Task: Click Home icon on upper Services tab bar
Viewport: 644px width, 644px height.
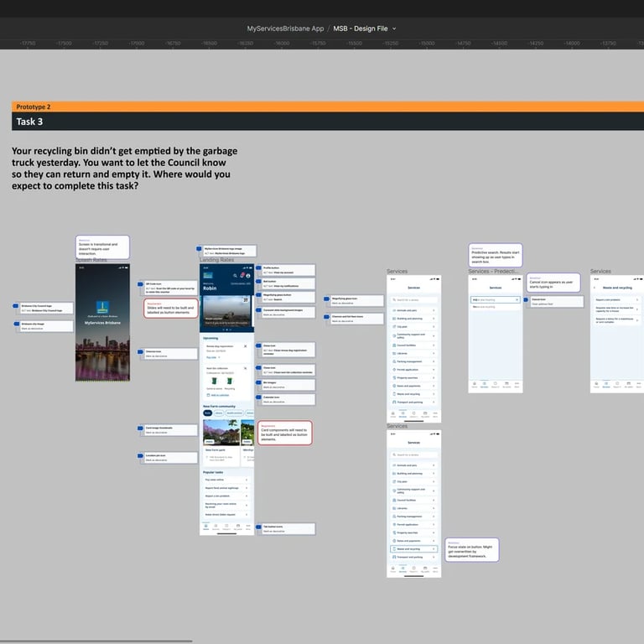Action: pos(393,414)
